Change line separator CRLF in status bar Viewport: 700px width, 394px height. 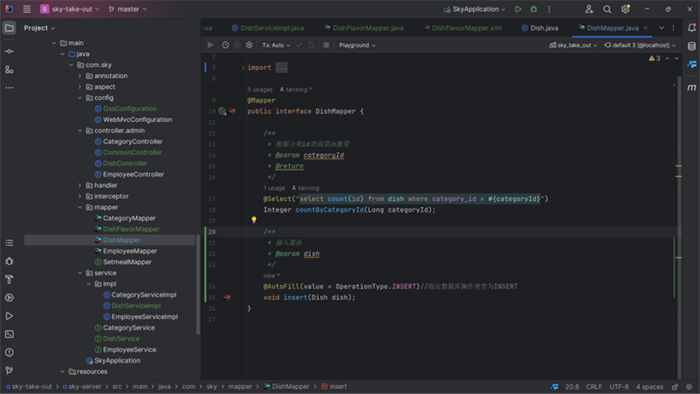click(x=594, y=387)
